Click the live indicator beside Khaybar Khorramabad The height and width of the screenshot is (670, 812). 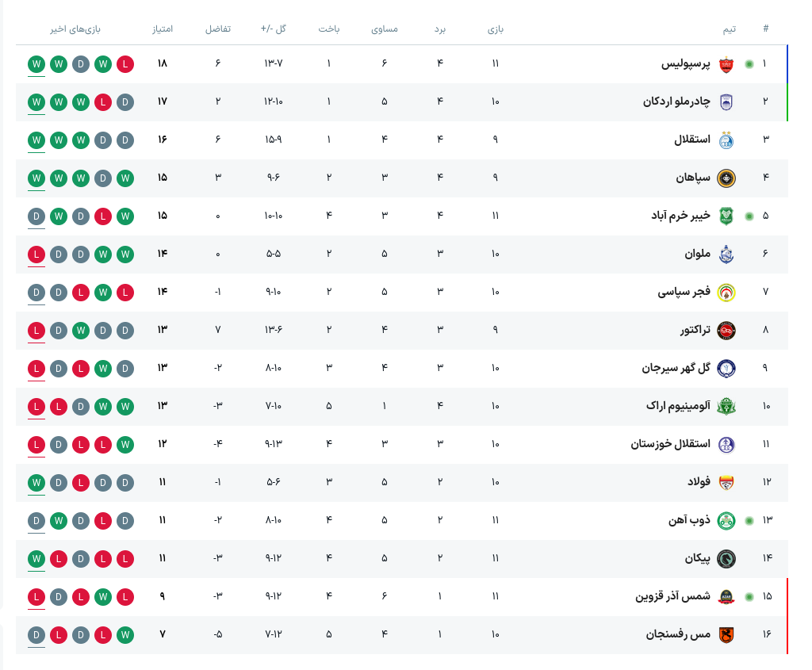tap(749, 216)
